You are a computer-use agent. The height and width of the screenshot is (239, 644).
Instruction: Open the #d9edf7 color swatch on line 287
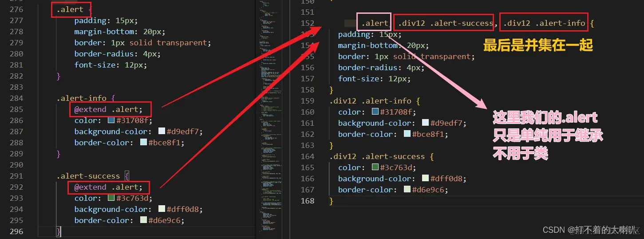(x=162, y=131)
